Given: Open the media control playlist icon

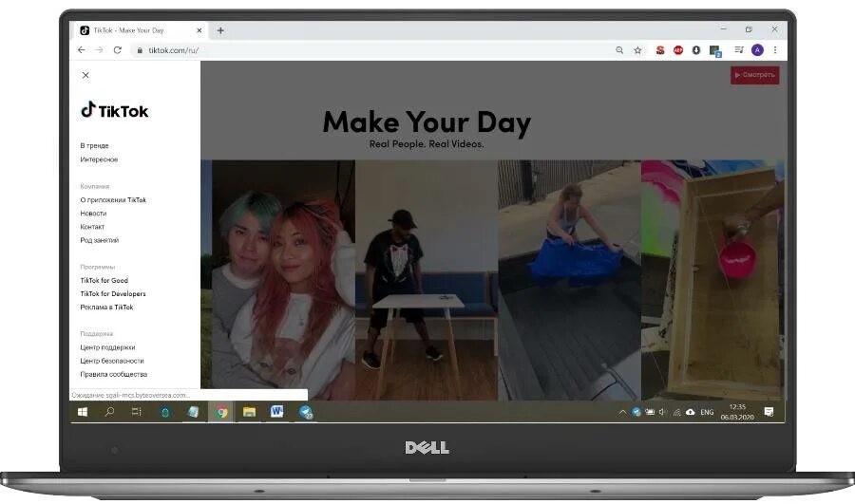Looking at the screenshot, I should coord(739,50).
